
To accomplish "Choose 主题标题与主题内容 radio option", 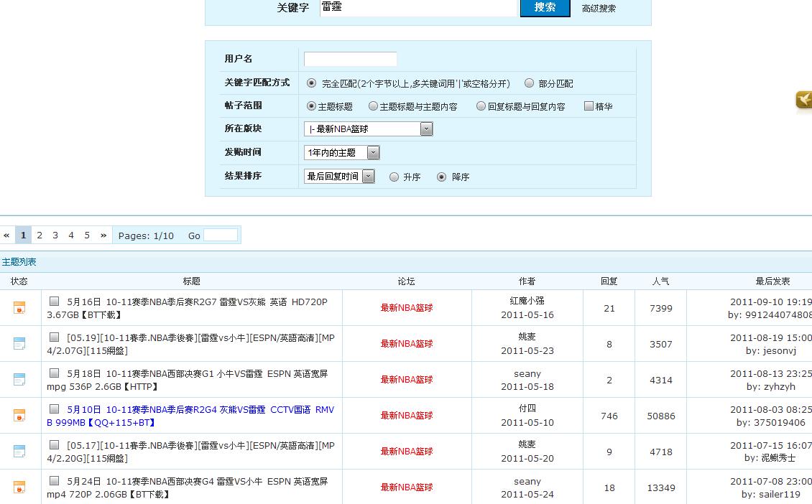I will [373, 106].
